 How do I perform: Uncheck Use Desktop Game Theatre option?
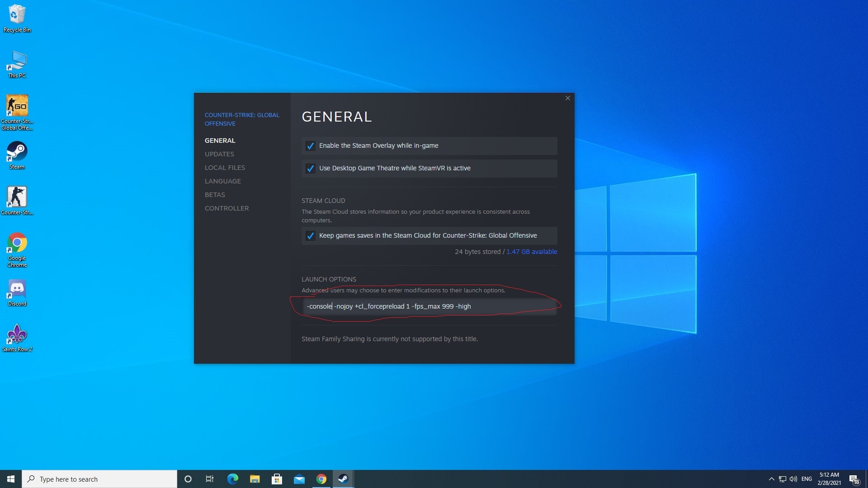click(310, 168)
